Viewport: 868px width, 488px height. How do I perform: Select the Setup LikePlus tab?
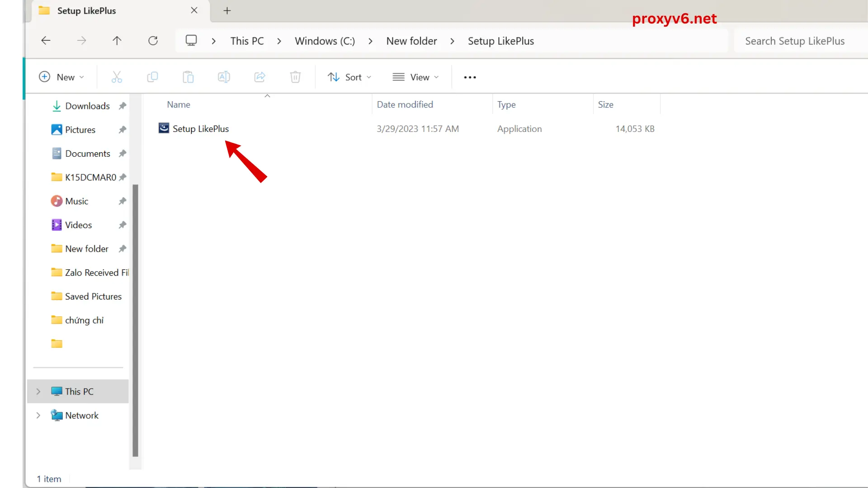[x=120, y=11]
